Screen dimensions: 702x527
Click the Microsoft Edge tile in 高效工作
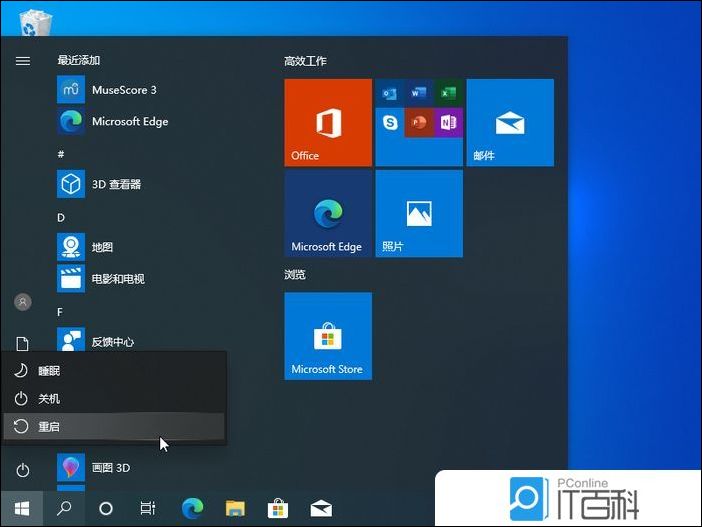click(x=328, y=213)
